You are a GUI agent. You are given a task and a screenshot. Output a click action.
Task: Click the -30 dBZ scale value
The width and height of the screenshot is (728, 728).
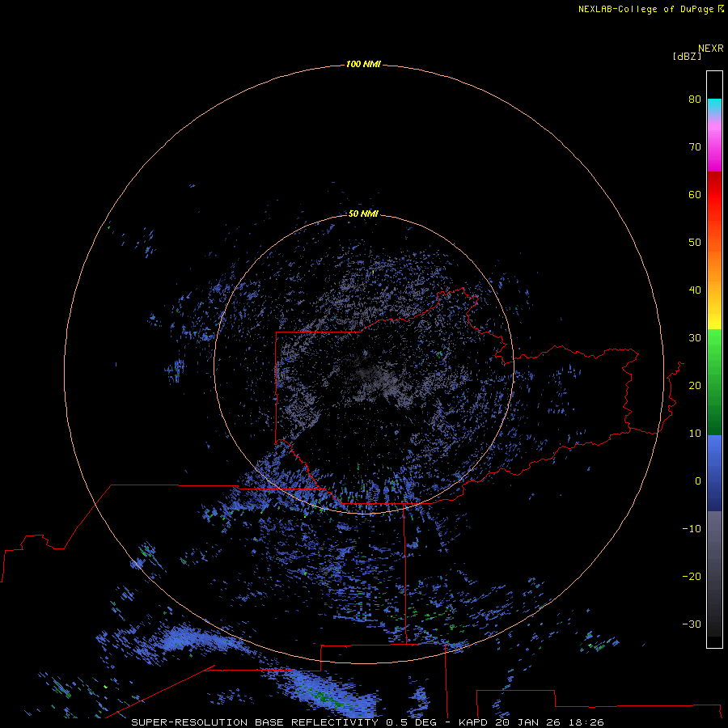point(692,624)
